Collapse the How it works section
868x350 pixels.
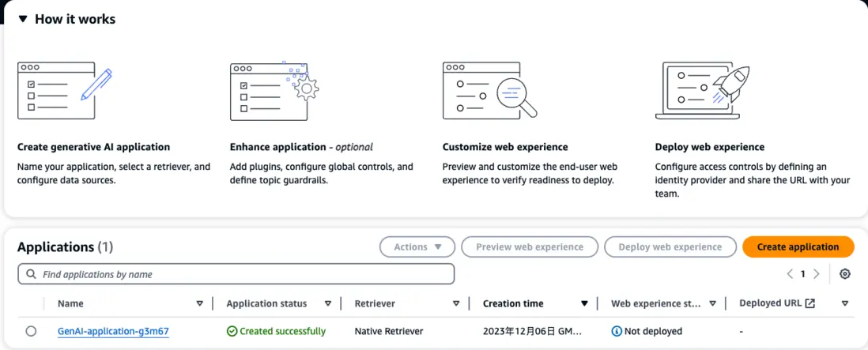point(23,19)
